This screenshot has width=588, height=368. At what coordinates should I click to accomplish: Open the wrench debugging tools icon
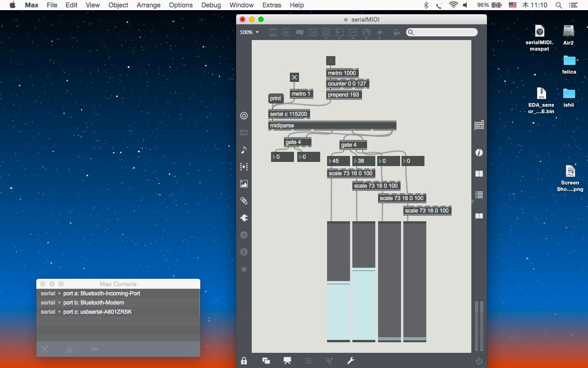click(x=351, y=361)
